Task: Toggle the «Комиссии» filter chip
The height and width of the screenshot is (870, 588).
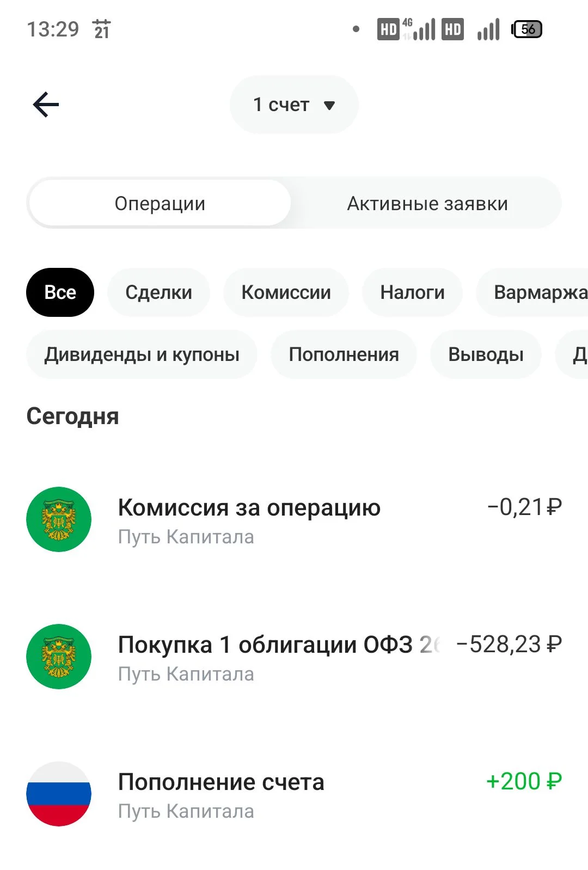Action: [x=286, y=292]
